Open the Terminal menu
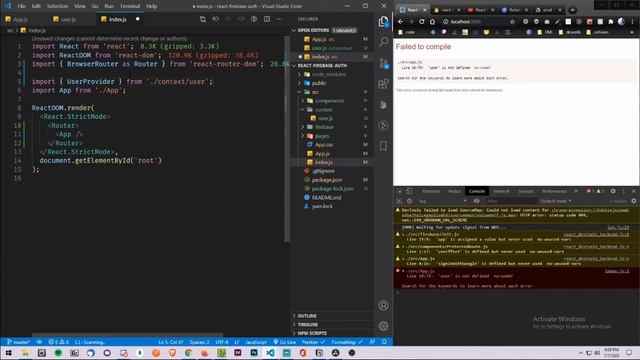Viewport: 640px width, 360px height. coord(130,6)
